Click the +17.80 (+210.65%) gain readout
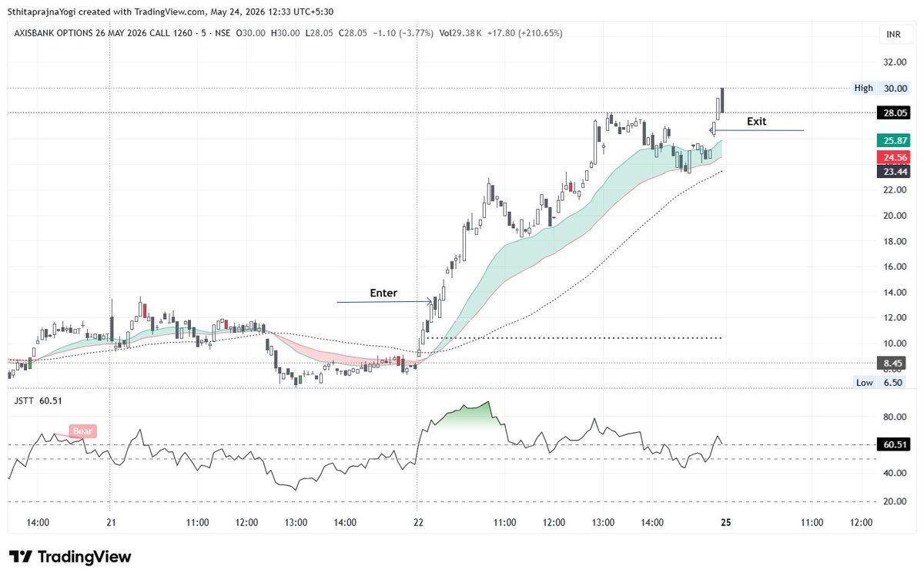924x580 pixels. click(x=525, y=33)
